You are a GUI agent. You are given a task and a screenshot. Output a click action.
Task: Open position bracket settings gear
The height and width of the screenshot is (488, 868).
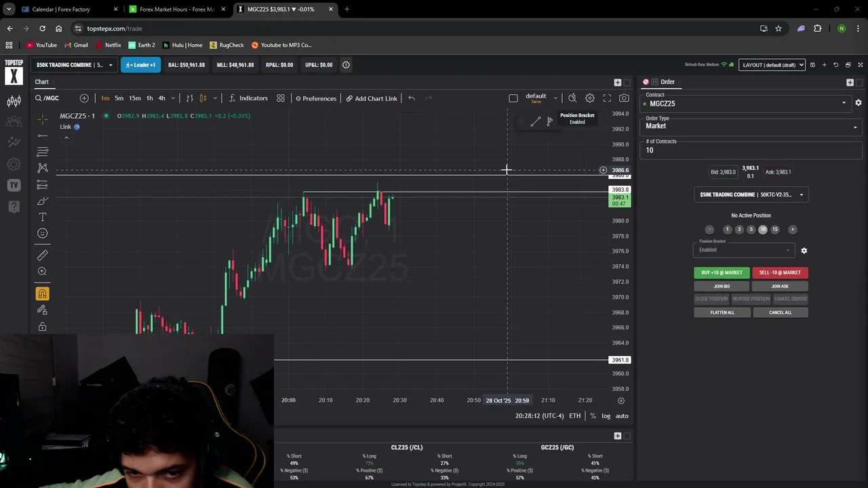click(x=804, y=251)
